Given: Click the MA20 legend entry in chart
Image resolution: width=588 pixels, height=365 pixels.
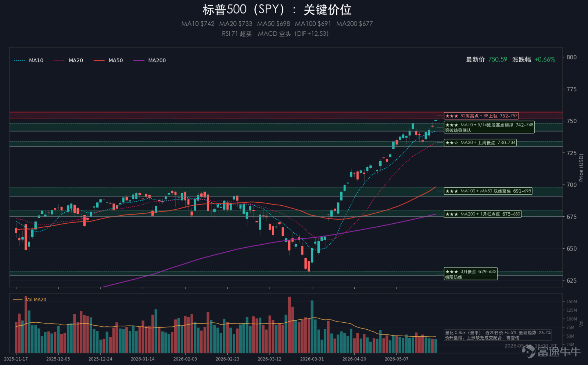Looking at the screenshot, I should tap(68, 60).
